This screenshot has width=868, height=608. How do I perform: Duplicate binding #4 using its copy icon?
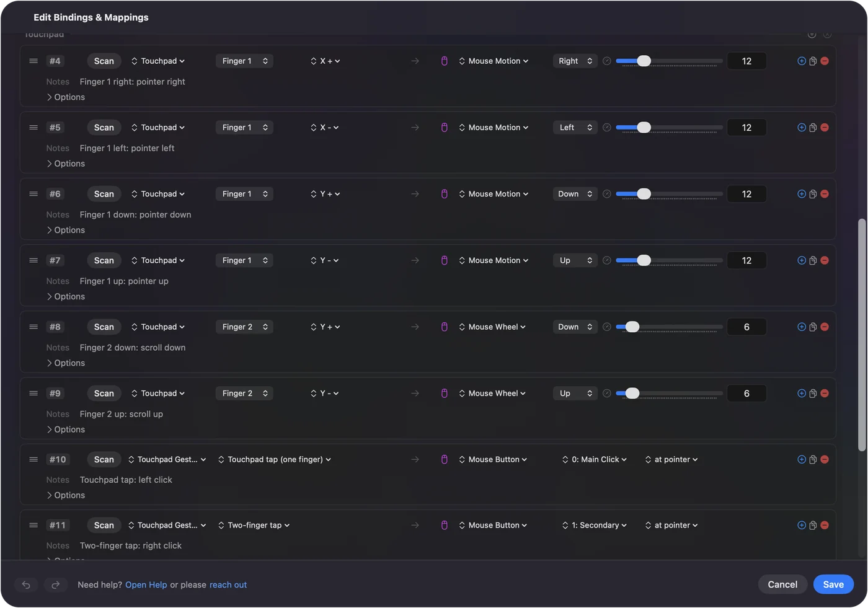(x=813, y=61)
